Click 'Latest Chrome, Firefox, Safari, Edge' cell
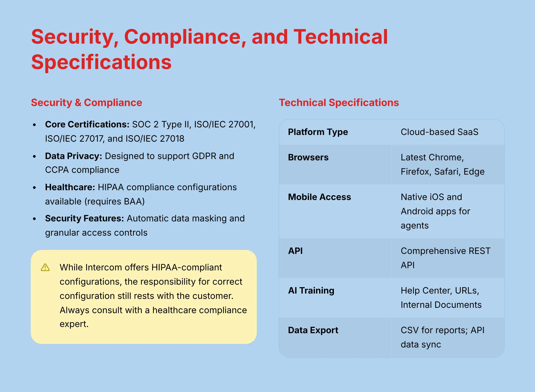The image size is (535, 392). [448, 165]
